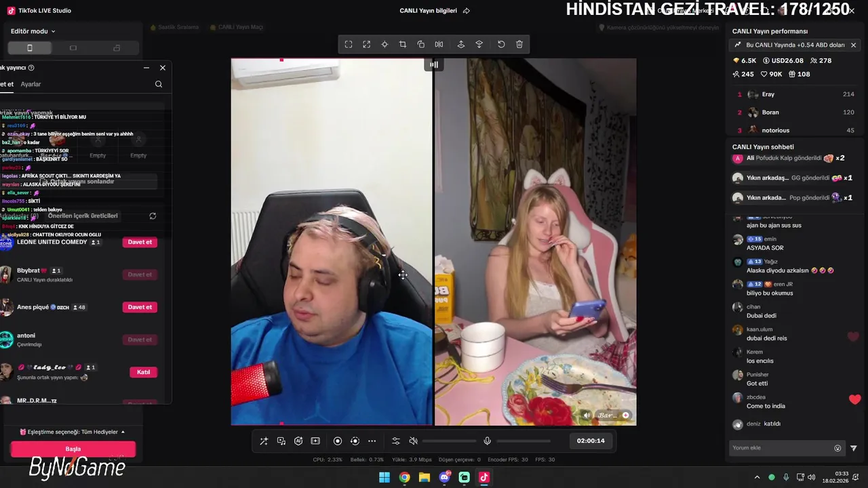Click the flip horizontal toolbar icon
The height and width of the screenshot is (488, 868).
[x=439, y=44]
